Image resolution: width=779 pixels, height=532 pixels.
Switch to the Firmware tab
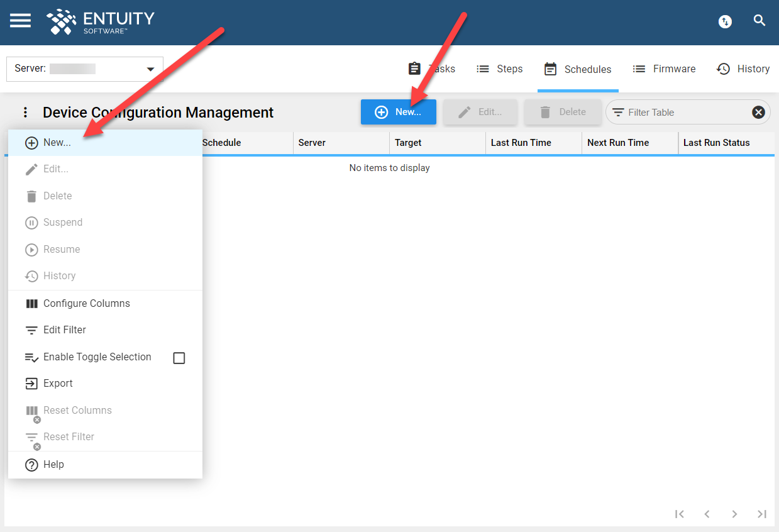664,69
